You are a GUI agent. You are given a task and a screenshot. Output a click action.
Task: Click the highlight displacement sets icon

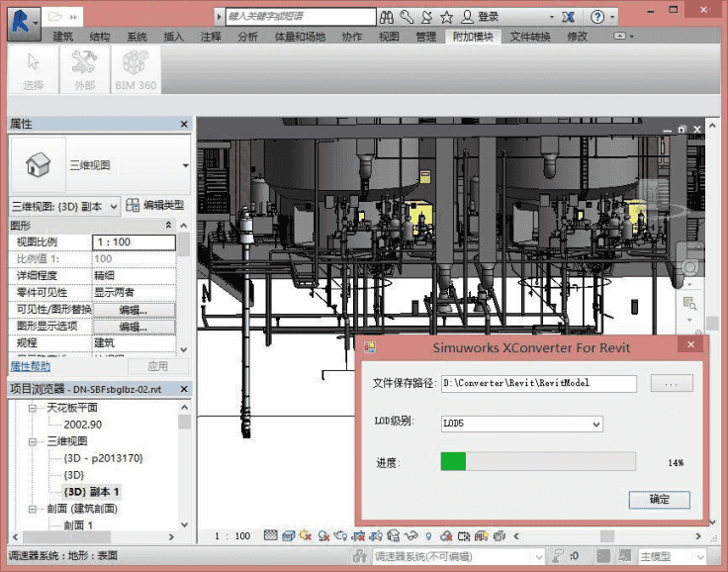click(500, 535)
